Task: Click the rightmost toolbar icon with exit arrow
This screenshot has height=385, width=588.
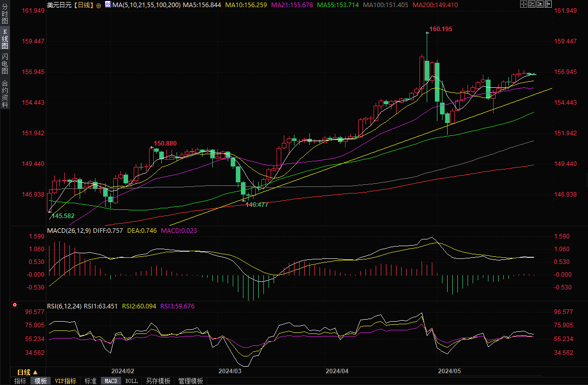Action: point(548,4)
